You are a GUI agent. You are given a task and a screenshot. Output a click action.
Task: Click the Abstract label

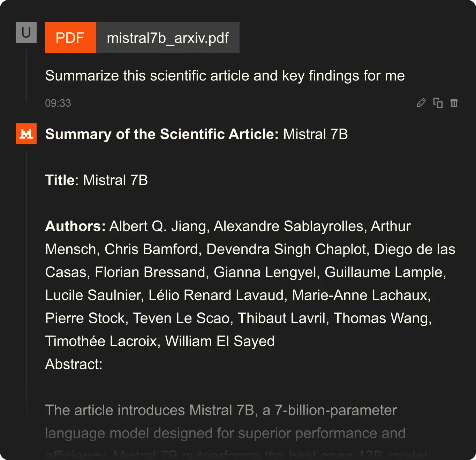[74, 364]
